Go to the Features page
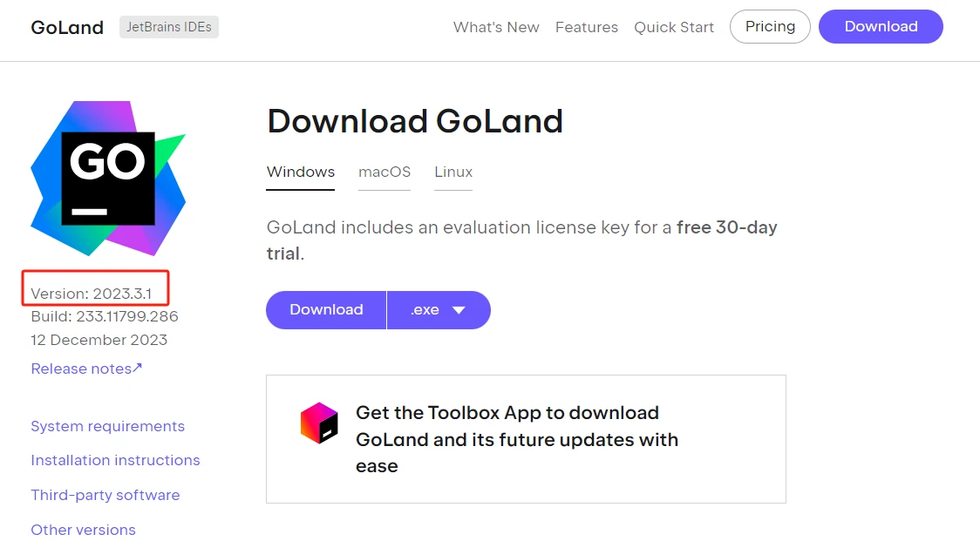 point(587,27)
